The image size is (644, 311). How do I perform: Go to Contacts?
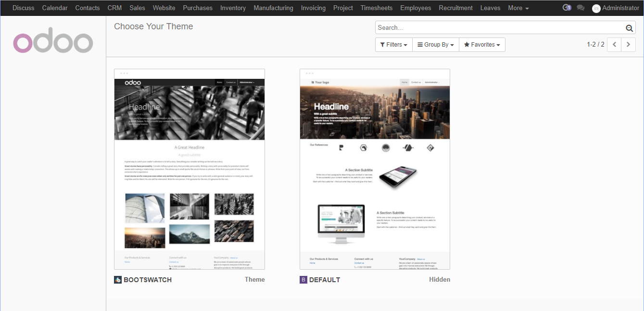click(88, 8)
